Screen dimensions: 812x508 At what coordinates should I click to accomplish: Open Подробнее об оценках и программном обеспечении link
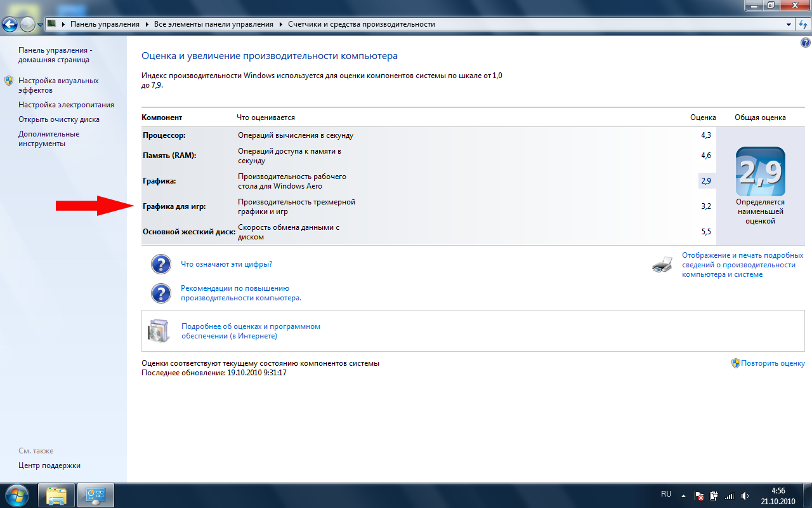pos(251,331)
